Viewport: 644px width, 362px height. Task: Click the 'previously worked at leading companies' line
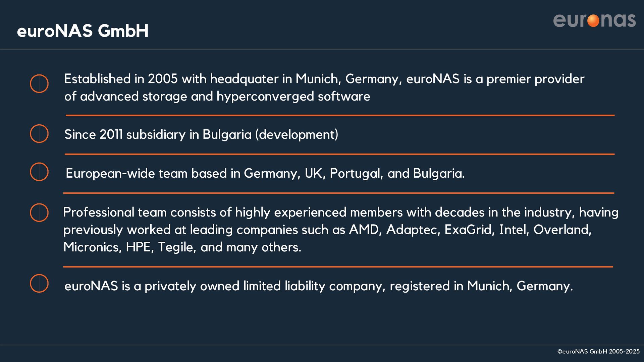pos(327,230)
